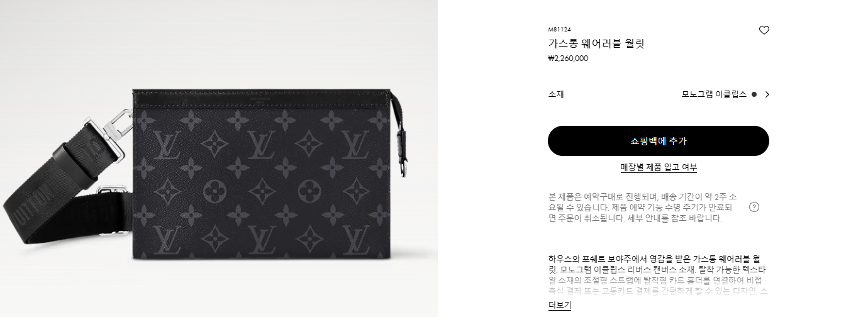868x317 pixels.
Task: Open the pre-order help question mark icon
Action: click(x=754, y=207)
